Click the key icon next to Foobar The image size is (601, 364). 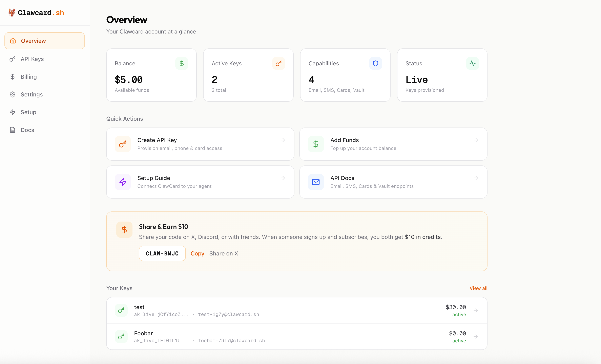coord(121,337)
